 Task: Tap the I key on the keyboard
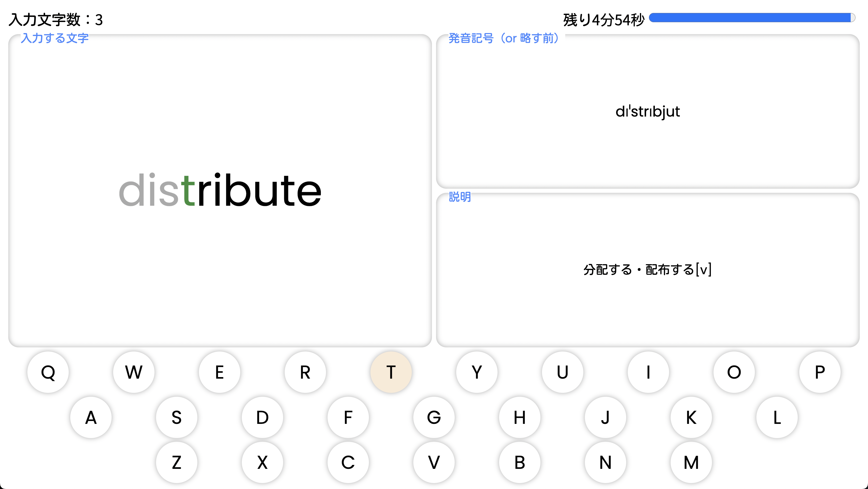point(648,372)
